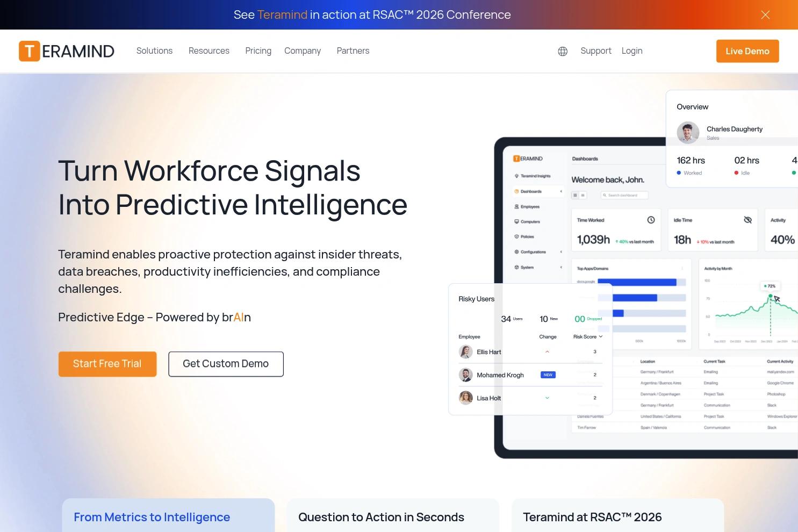Expand the System sidebar chevron
Viewport: 798px width, 532px height.
tap(561, 267)
